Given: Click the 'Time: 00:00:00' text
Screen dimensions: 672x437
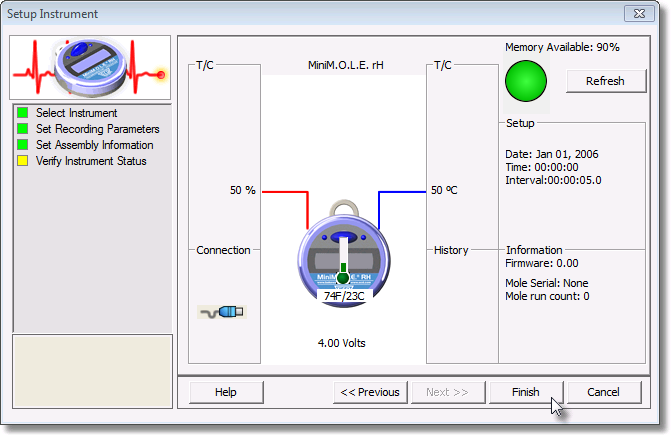Looking at the screenshot, I should tap(542, 167).
